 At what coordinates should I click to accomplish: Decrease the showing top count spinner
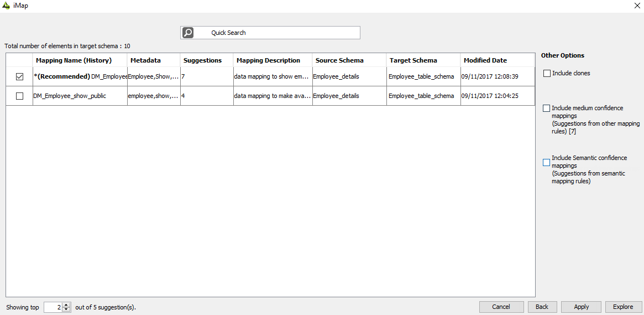click(x=66, y=309)
